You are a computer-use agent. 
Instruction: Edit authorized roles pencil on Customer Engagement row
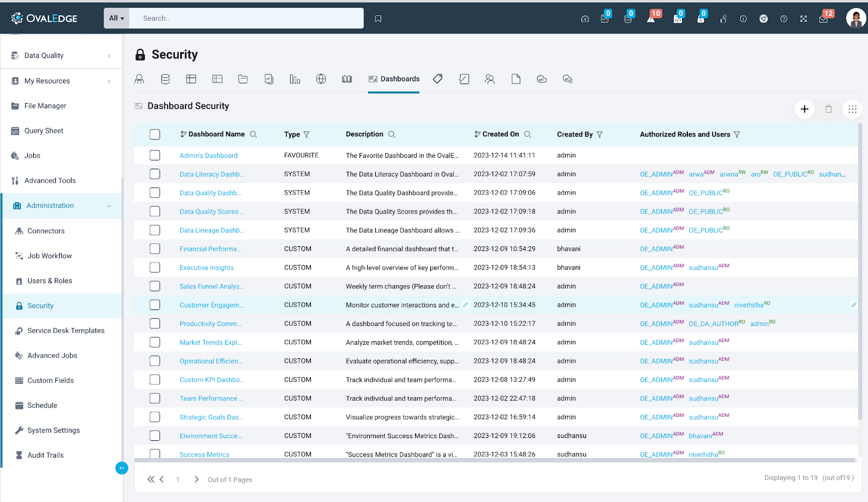coord(853,305)
